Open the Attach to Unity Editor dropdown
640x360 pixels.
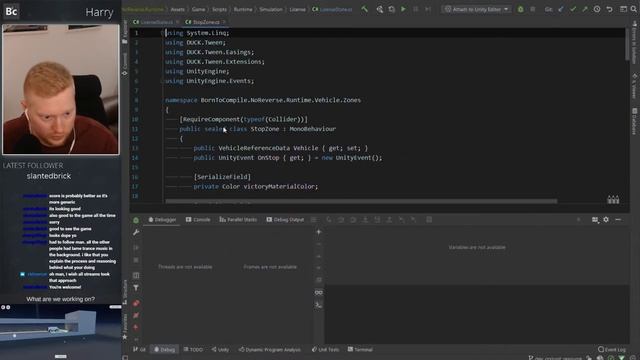point(476,9)
